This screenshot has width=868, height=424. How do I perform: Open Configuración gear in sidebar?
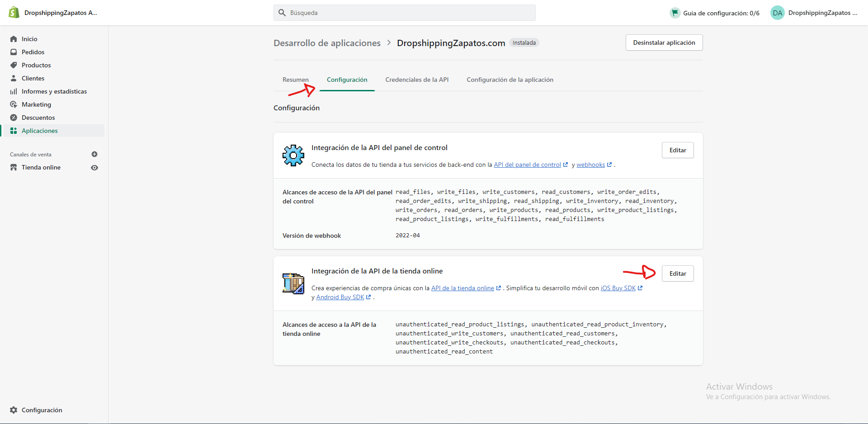coord(14,410)
